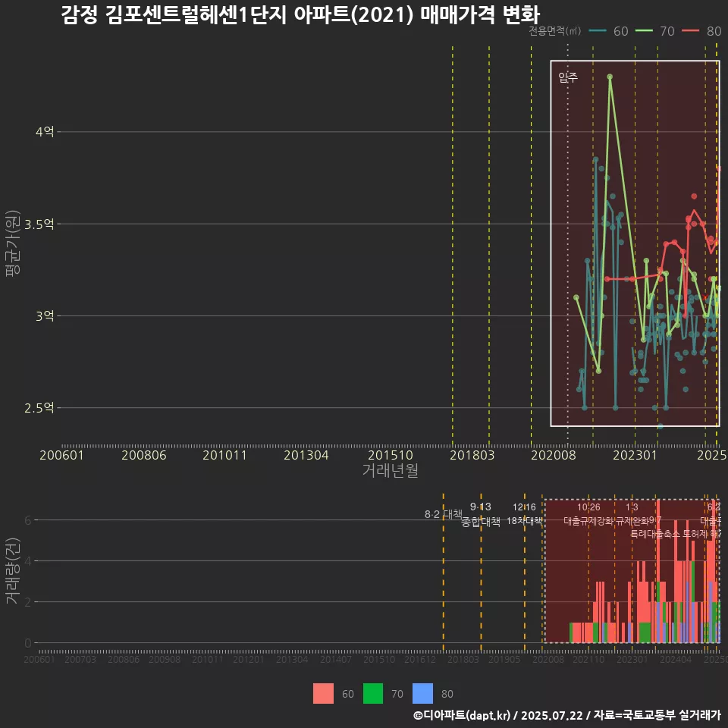This screenshot has height=728, width=728.
Task: Click the 8·2 대책 policy marker label
Action: pos(444,514)
